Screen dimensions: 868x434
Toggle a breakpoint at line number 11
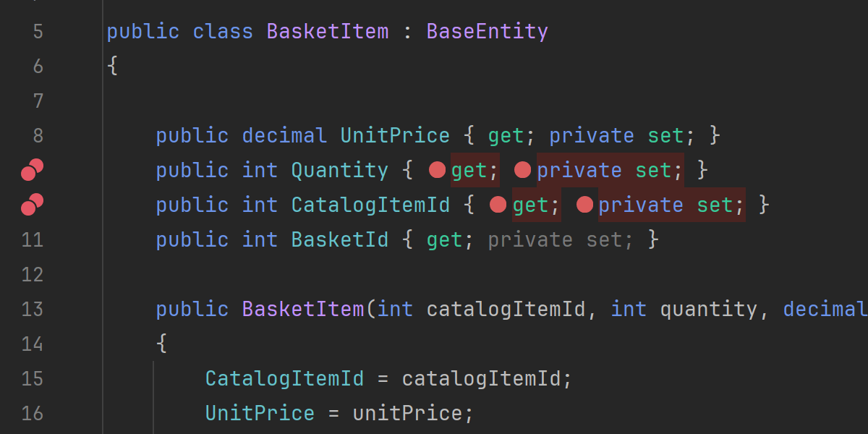tap(32, 239)
